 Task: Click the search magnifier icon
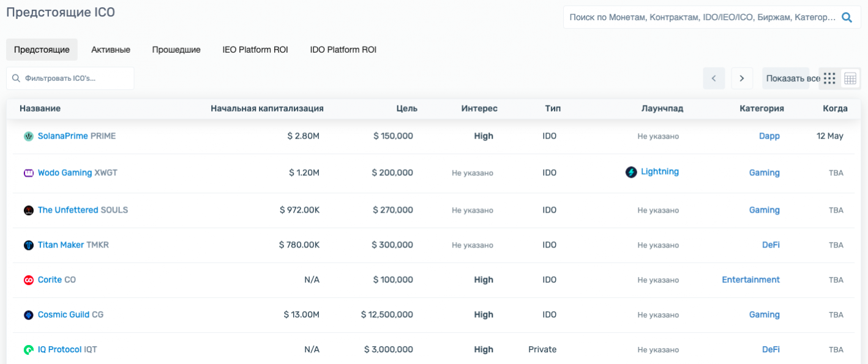tap(847, 18)
